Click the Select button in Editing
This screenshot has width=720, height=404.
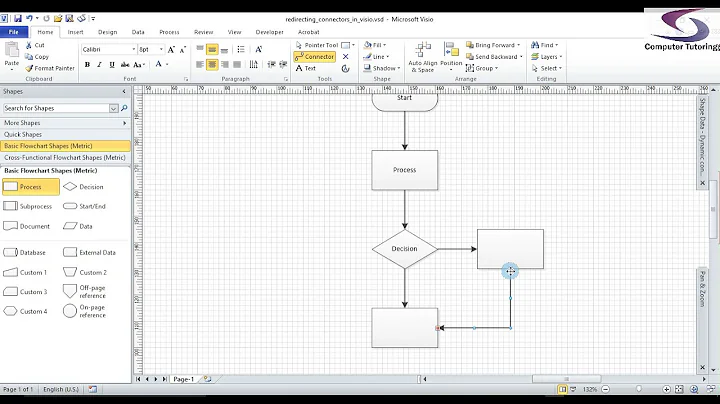point(546,68)
